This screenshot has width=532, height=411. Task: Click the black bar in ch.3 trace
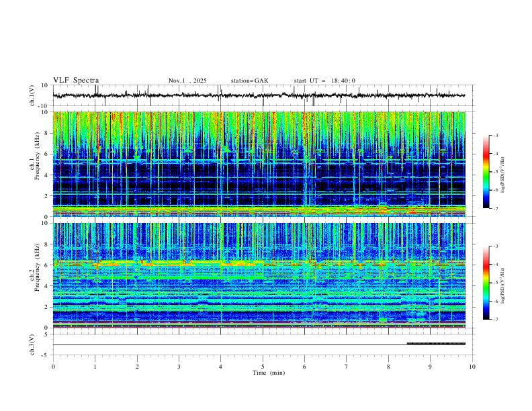click(436, 344)
